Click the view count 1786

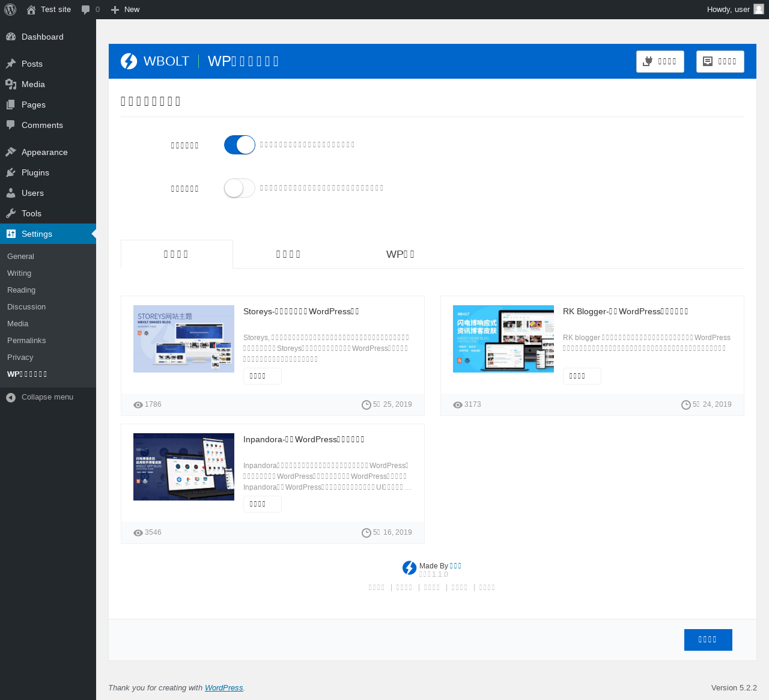(x=153, y=405)
